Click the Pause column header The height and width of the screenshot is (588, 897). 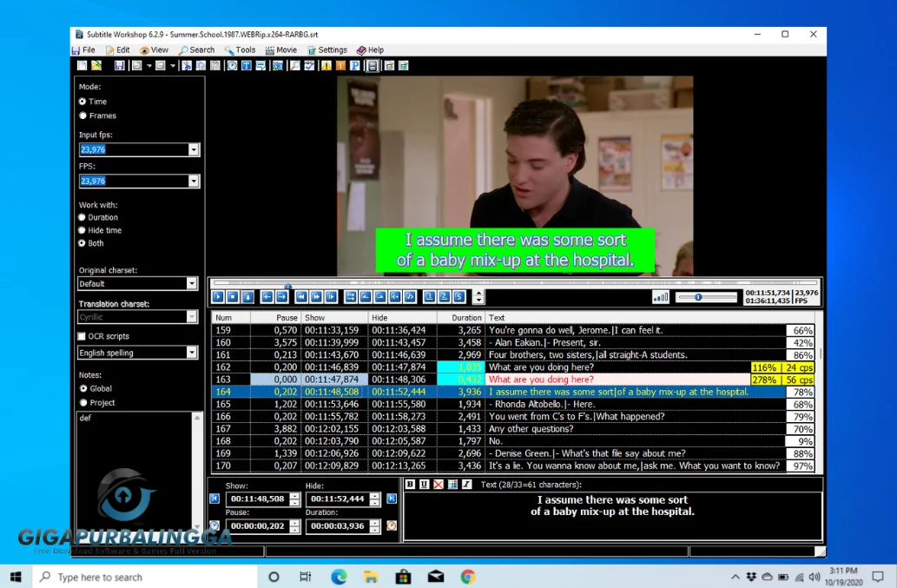pos(276,318)
